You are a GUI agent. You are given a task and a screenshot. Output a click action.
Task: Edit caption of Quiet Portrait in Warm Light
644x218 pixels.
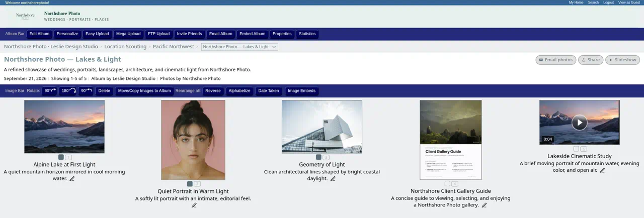[194, 205]
